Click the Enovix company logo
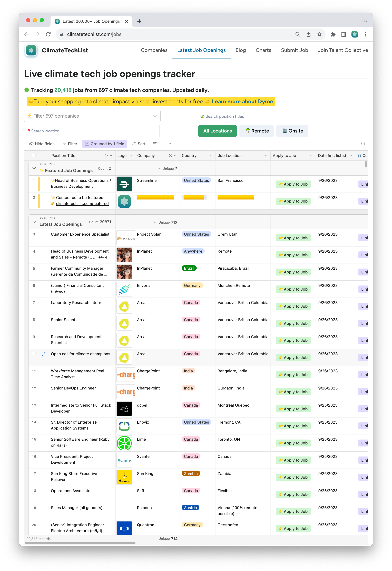Viewport: 392px width, 571px height. click(x=124, y=426)
